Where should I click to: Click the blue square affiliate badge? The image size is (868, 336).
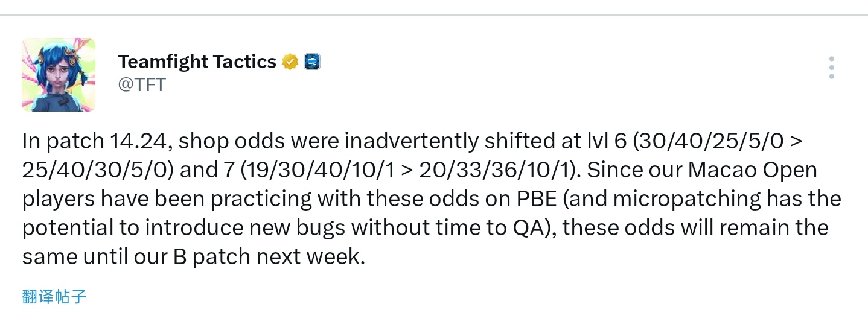click(312, 62)
